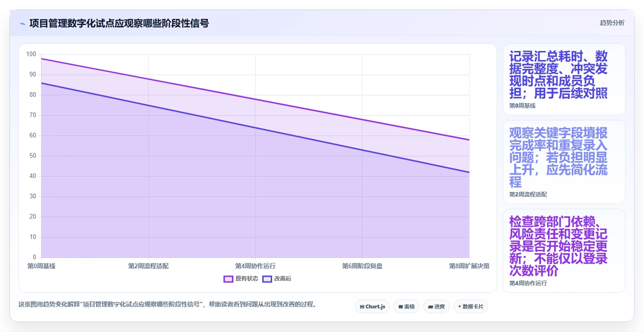Open the 第2周流程适配 data card

[x=564, y=162]
